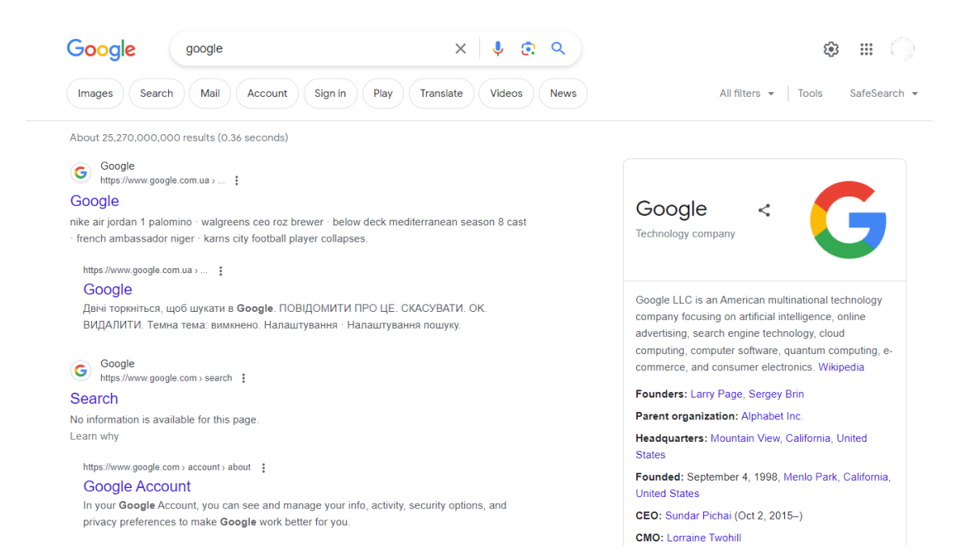
Task: Open the three-dot menu beside the first google.com.ua result
Action: tap(237, 181)
